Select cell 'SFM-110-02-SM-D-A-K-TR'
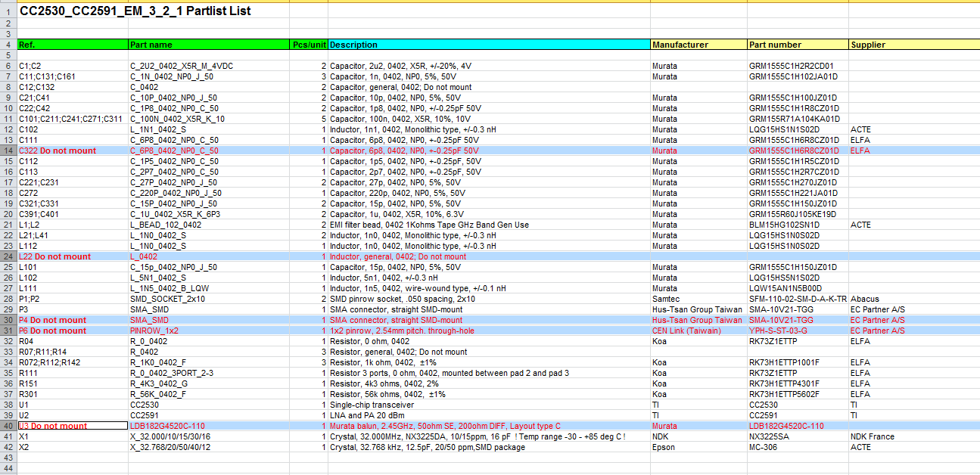Viewport: 980px width, 475px height. [798, 299]
